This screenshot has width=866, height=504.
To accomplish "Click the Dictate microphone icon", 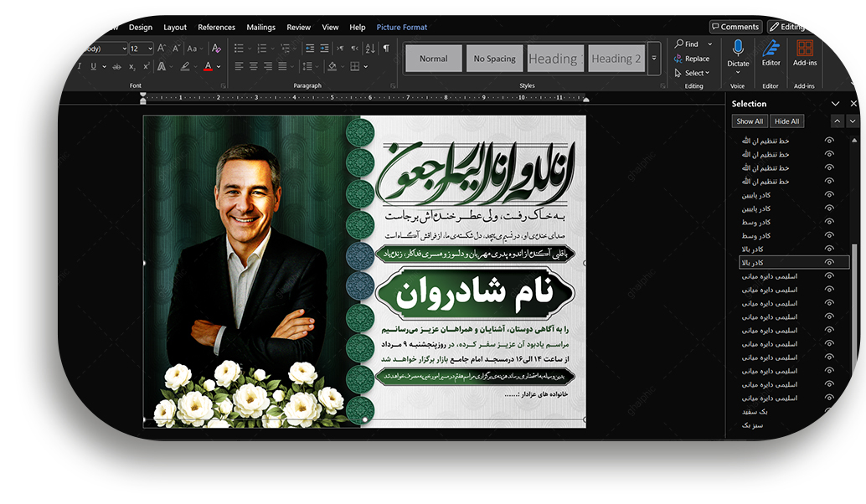I will click(x=738, y=49).
